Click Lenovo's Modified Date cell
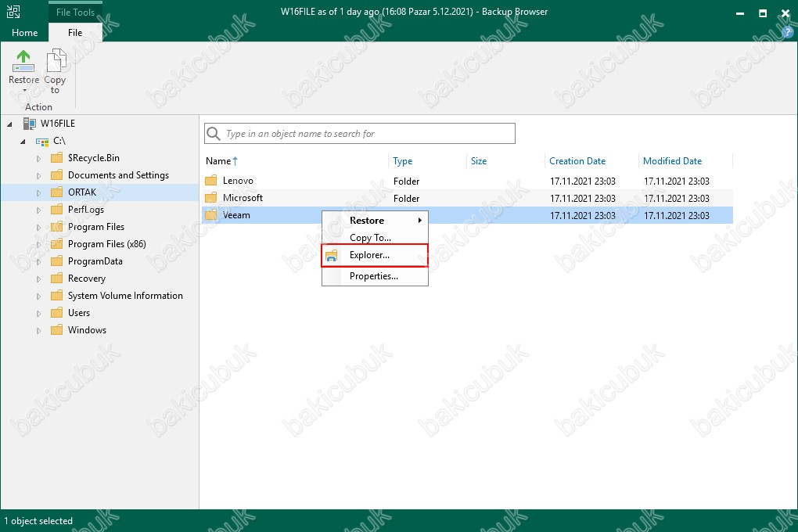The height and width of the screenshot is (532, 798). point(677,182)
